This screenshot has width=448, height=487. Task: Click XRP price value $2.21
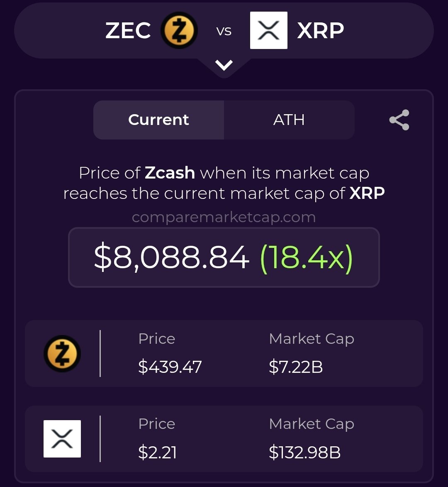(157, 452)
